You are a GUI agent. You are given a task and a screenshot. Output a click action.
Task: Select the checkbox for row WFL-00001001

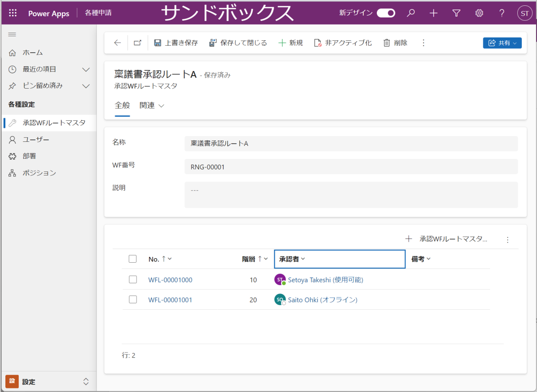coord(132,299)
